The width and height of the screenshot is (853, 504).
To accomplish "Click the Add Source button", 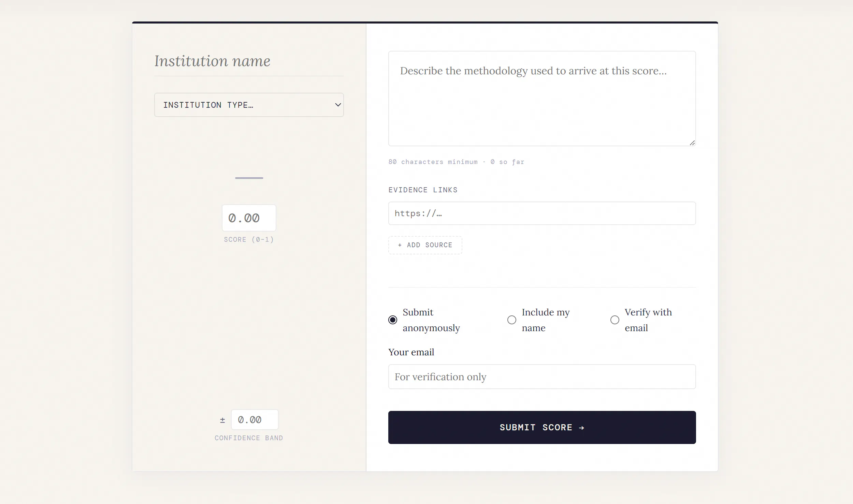I will point(425,245).
